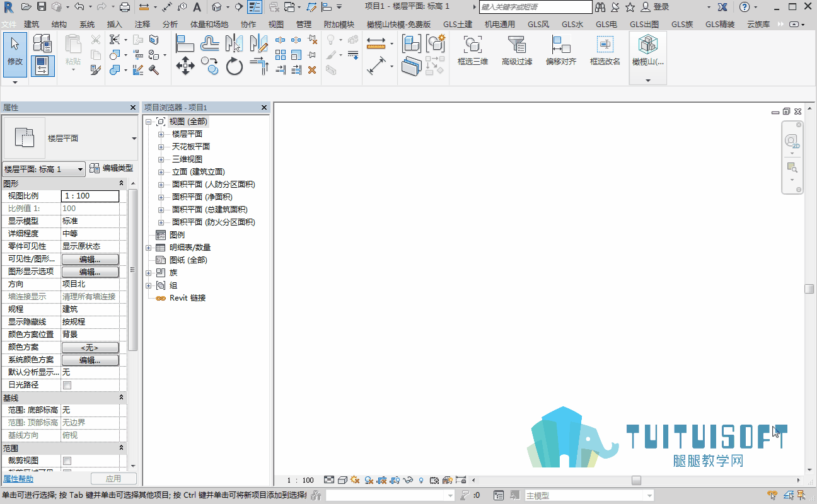
Task: Select the Move tool in the ribbon
Action: [x=185, y=66]
